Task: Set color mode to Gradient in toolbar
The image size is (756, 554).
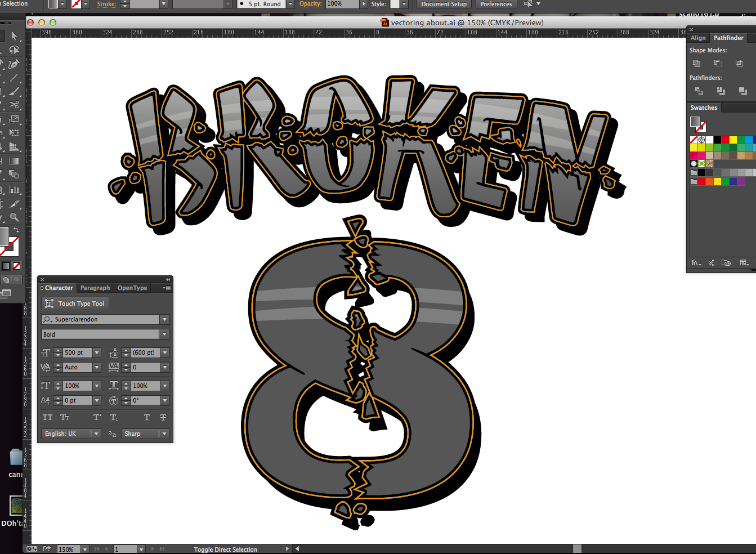Action: click(6, 266)
